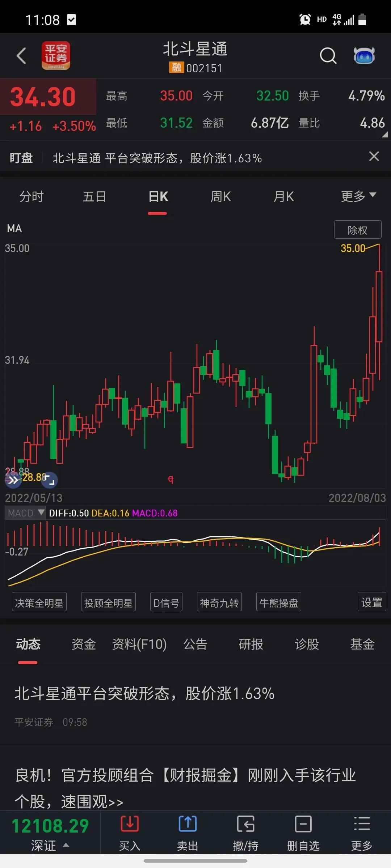This screenshot has width=391, height=868.
Task: Select the 决策全明星 indicator button
Action: click(39, 603)
